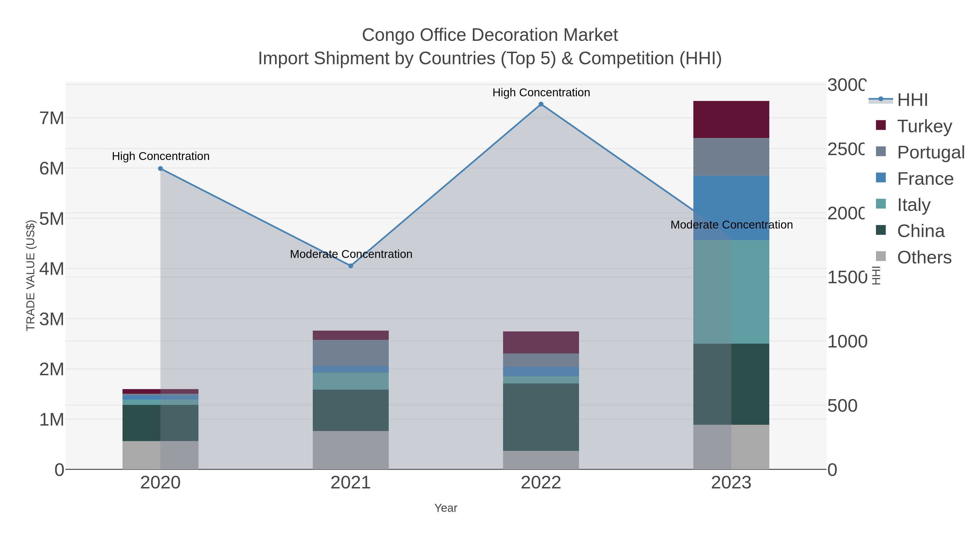Click the France blue legend swatch
The image size is (980, 551).
tap(881, 178)
